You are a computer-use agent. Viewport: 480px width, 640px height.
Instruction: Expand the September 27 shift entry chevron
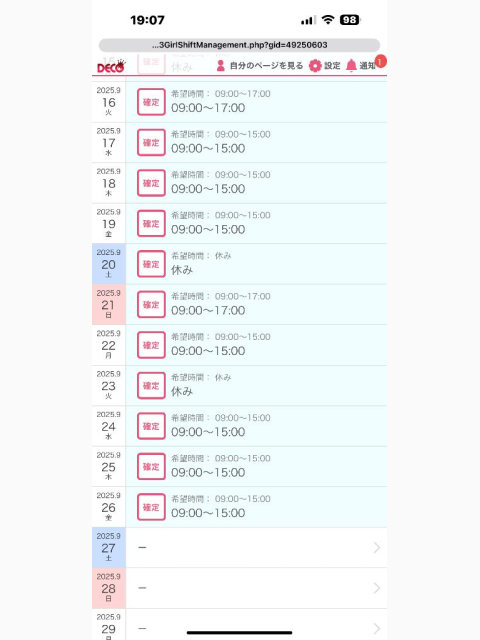[377, 548]
